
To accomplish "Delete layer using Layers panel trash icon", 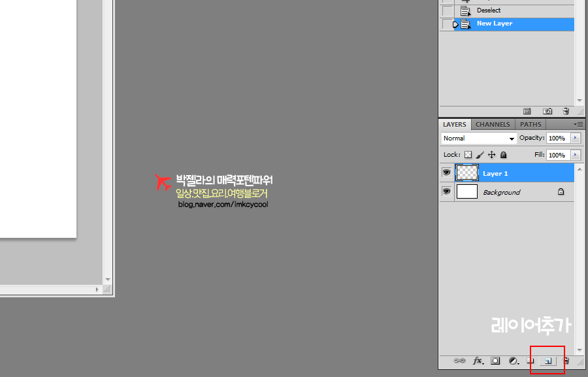I will click(x=566, y=361).
